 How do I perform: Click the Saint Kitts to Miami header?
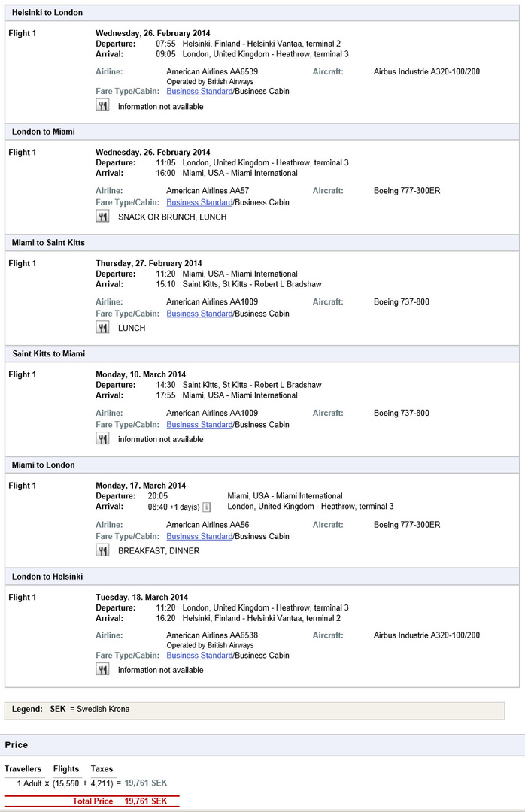48,353
